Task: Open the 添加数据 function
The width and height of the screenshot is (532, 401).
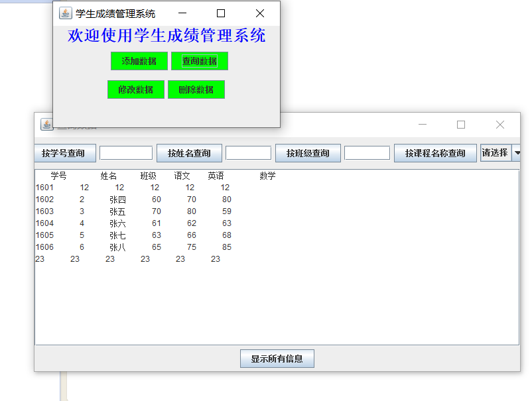Action: [x=139, y=61]
